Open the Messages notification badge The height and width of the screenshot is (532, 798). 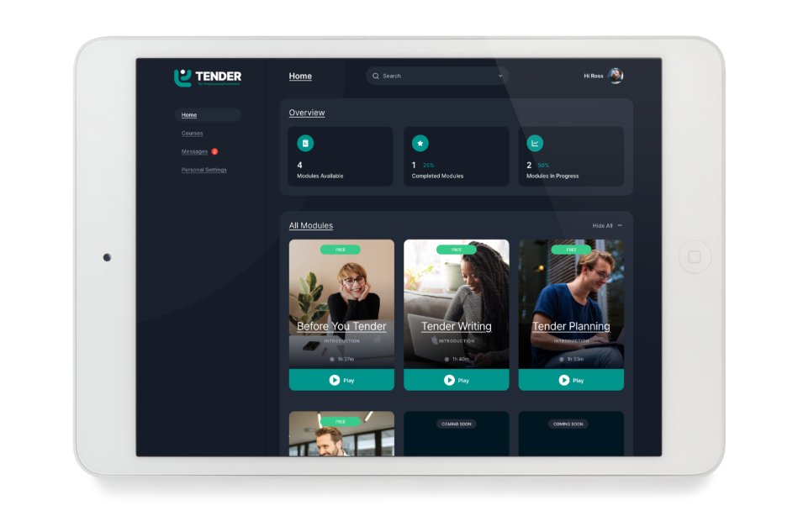[214, 151]
